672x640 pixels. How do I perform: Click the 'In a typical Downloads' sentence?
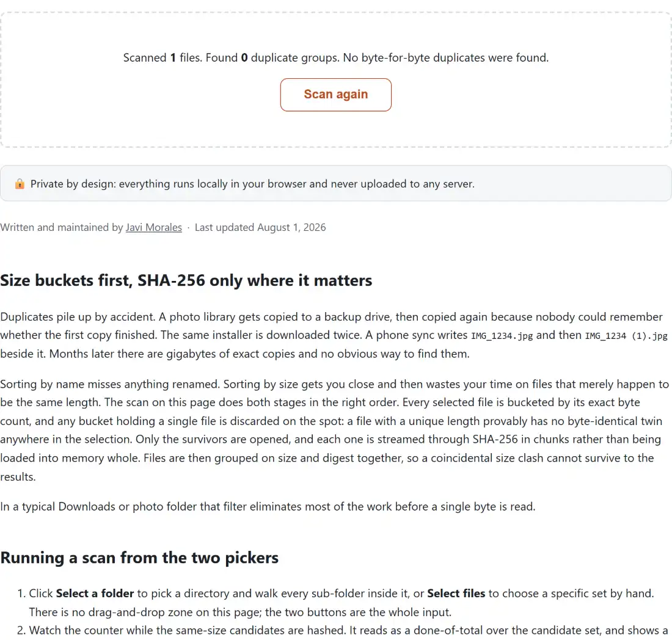(x=268, y=506)
